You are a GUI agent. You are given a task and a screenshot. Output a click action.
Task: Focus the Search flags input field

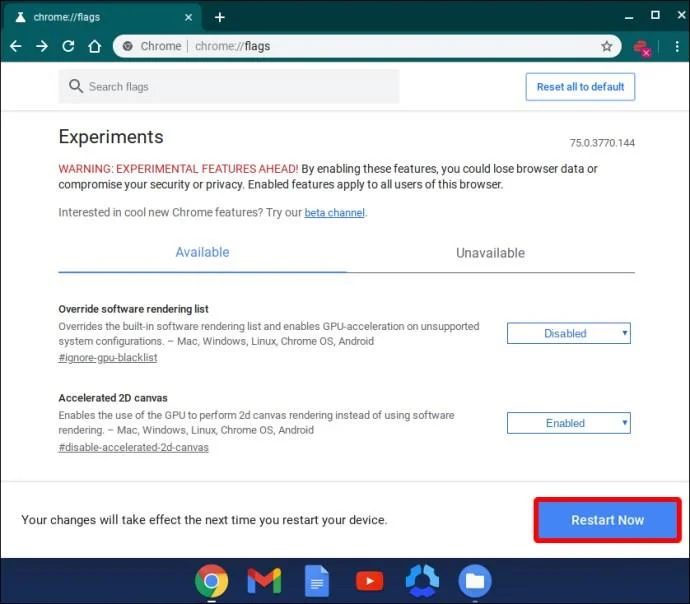[x=229, y=87]
